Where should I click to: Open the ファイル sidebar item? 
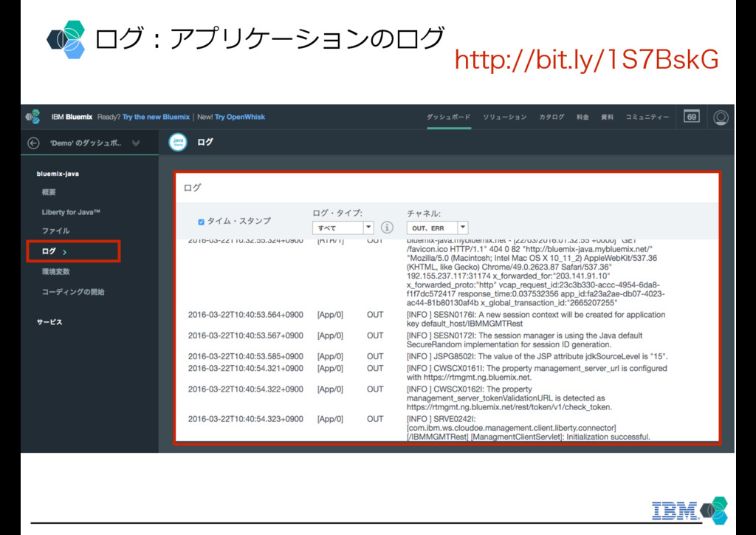[x=55, y=231]
